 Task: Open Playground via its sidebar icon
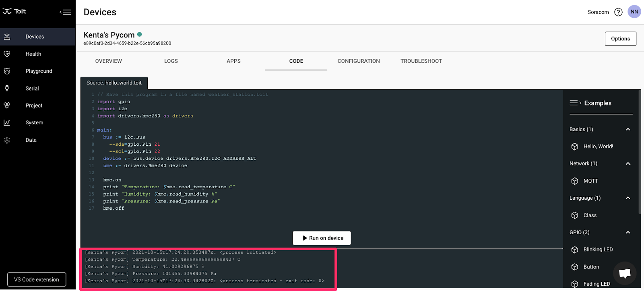click(7, 71)
